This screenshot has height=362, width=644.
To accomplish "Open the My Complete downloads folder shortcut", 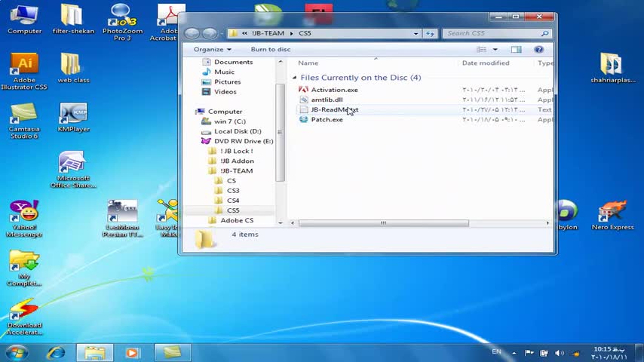I will (24, 268).
